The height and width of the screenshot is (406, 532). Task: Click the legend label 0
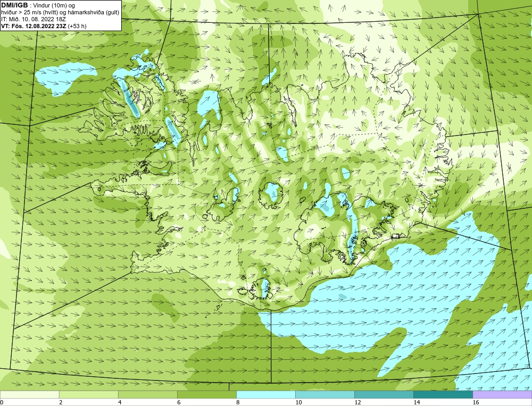coord(2,402)
